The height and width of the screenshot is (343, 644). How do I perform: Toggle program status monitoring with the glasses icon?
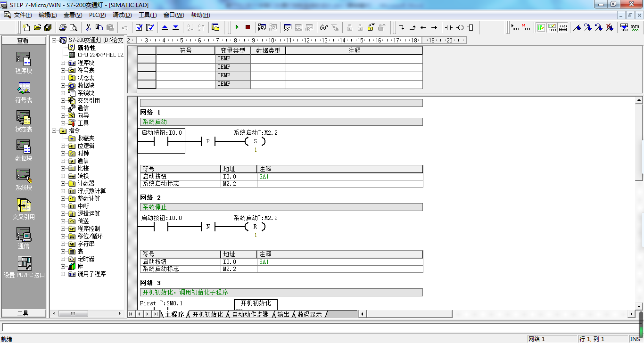point(324,27)
